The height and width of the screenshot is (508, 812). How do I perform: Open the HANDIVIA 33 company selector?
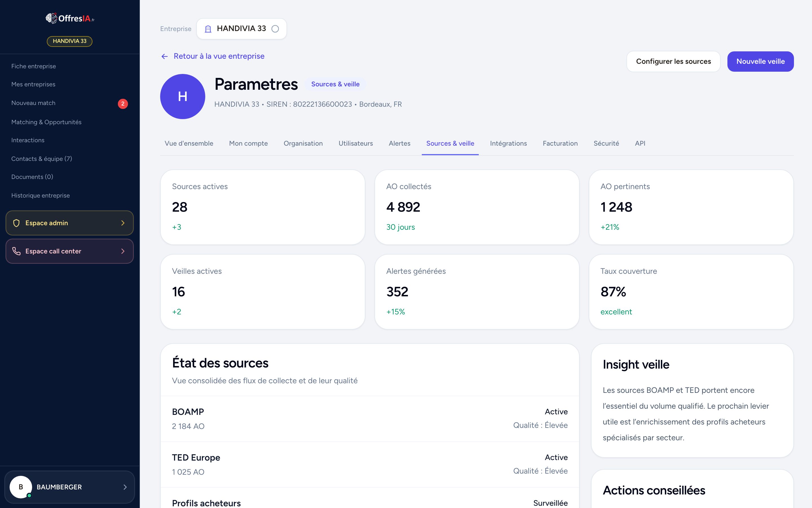point(242,29)
